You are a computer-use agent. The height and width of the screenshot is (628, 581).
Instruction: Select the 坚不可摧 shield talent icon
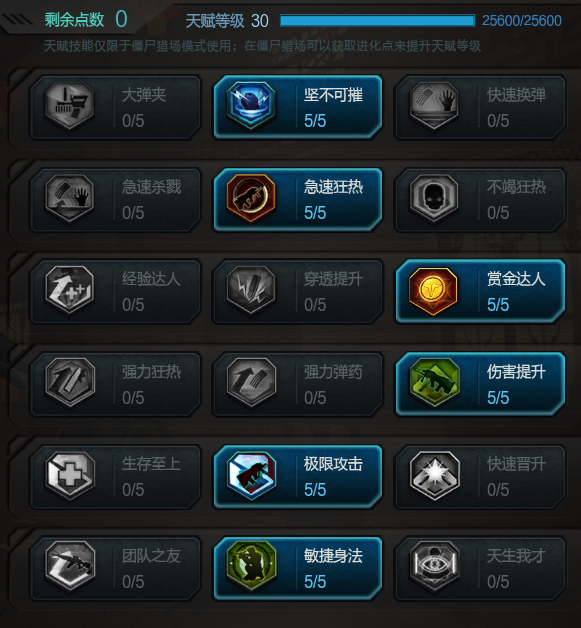tap(251, 106)
